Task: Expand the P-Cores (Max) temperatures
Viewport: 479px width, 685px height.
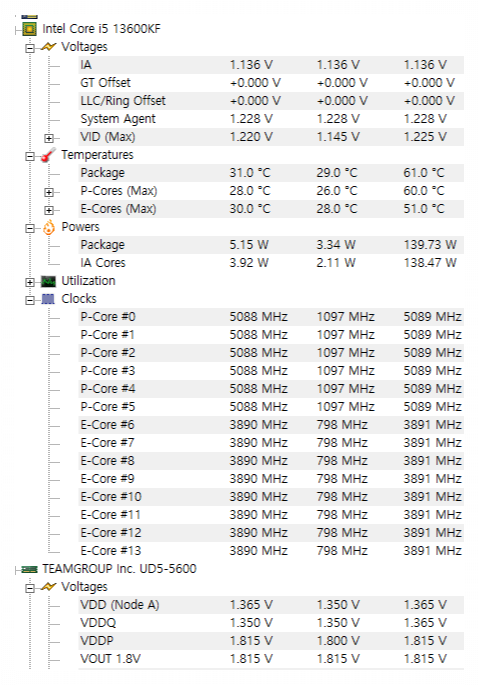Action: (49, 192)
